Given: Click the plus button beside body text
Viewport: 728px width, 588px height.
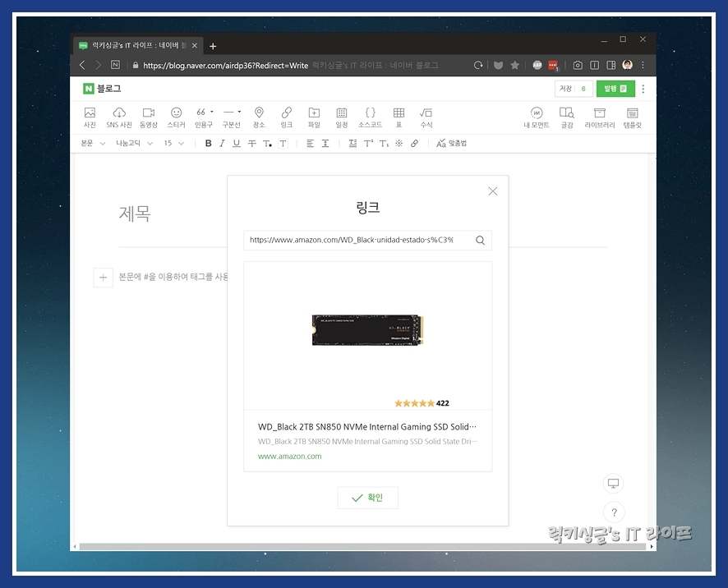Looking at the screenshot, I should click(103, 278).
